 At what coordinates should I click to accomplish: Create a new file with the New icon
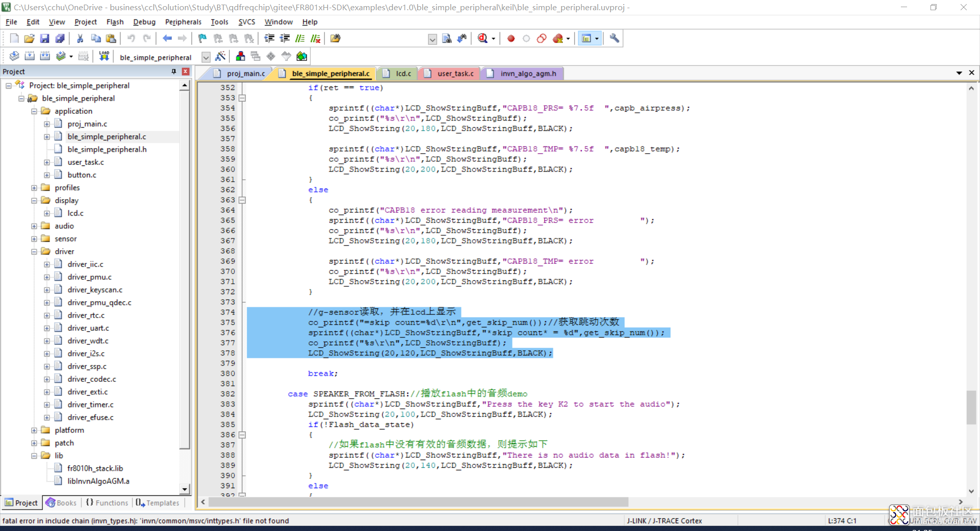(x=14, y=38)
